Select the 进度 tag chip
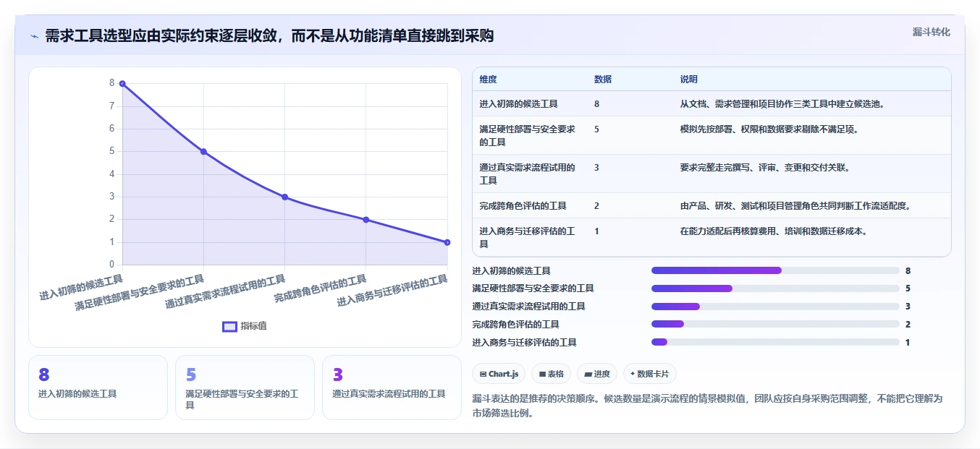980x449 pixels. pyautogui.click(x=597, y=374)
